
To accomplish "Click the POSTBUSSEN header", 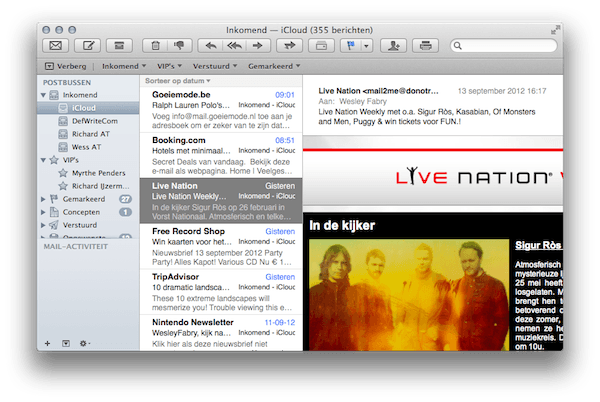I will click(x=67, y=83).
